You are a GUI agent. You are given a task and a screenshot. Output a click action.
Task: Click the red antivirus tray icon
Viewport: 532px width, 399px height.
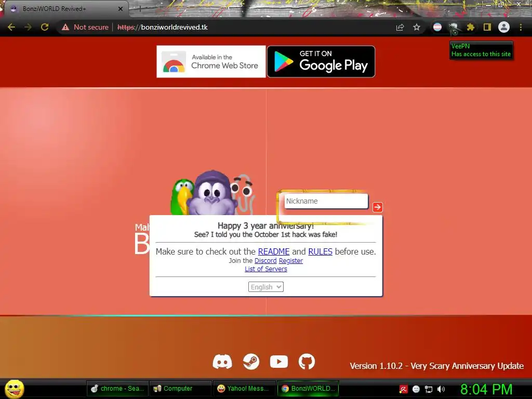(x=403, y=389)
